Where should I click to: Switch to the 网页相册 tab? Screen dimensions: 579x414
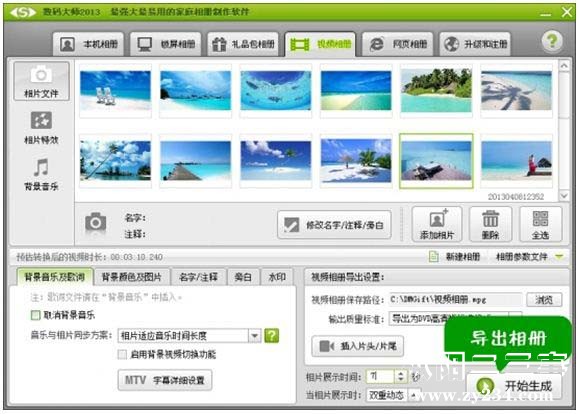(x=399, y=44)
